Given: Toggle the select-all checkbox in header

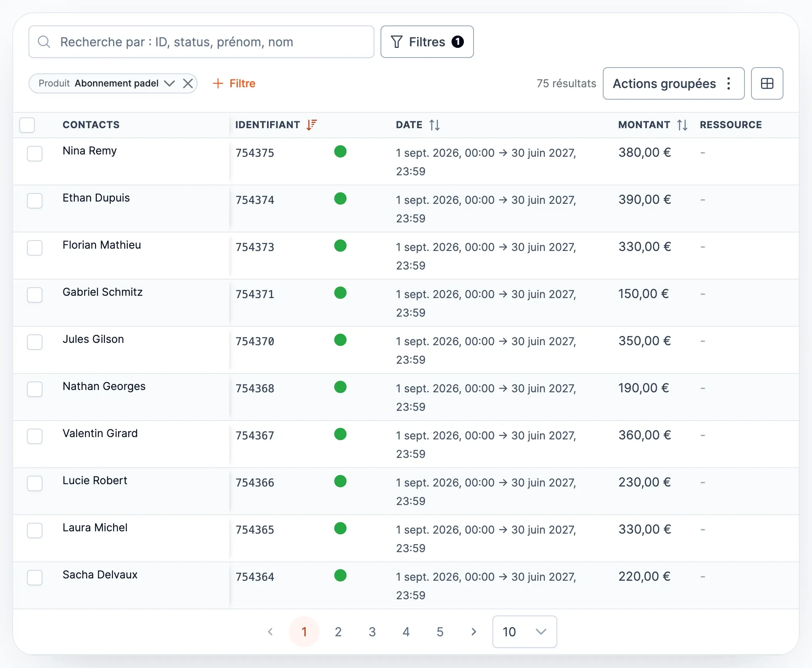Looking at the screenshot, I should coord(27,125).
